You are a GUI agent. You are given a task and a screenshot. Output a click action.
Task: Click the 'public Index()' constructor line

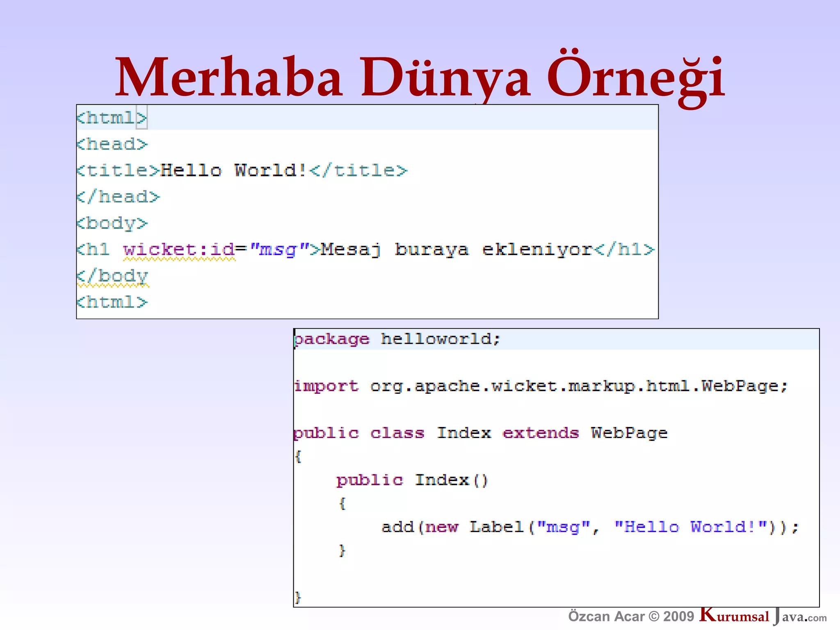412,480
